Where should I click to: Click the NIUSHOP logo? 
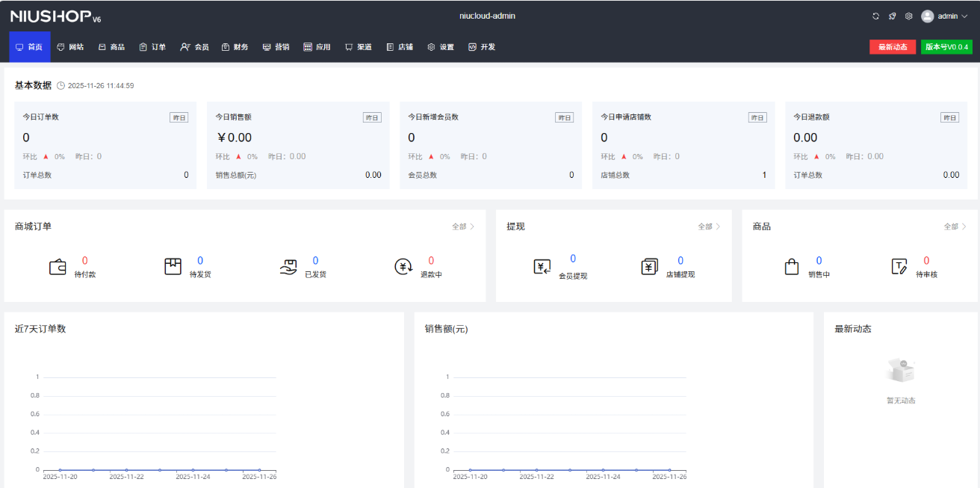pos(55,16)
